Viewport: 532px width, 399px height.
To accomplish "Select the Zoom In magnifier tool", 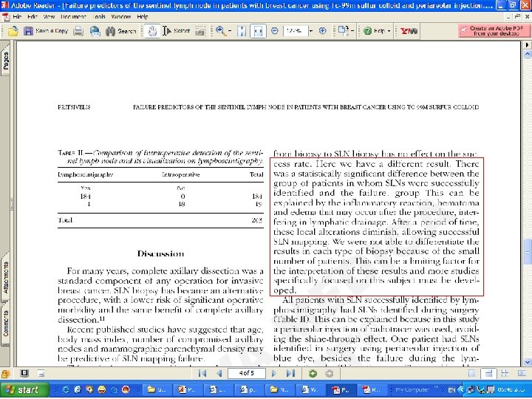I will [220, 31].
